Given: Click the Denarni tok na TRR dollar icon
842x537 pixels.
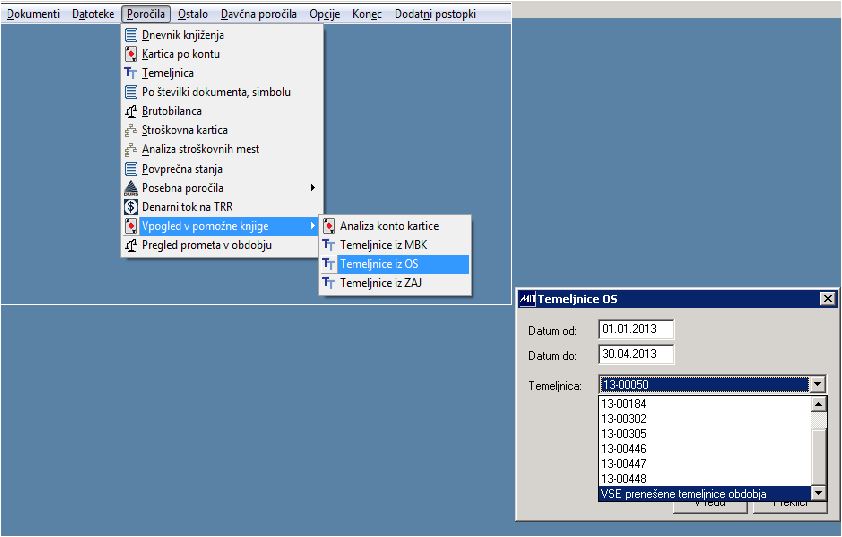Looking at the screenshot, I should pos(131,207).
